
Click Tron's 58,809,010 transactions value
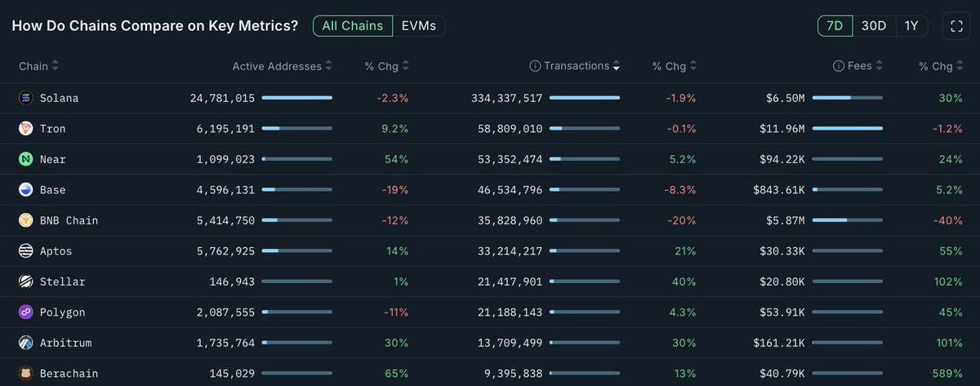(510, 129)
